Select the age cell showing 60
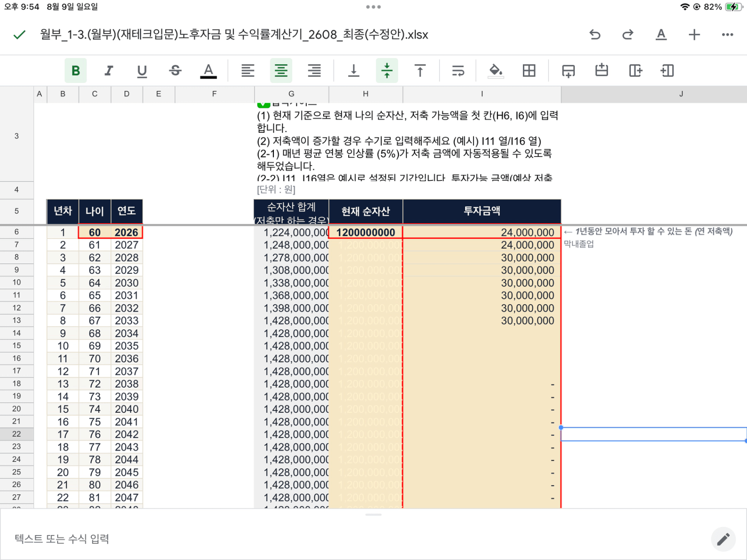The width and height of the screenshot is (747, 560). coord(95,232)
